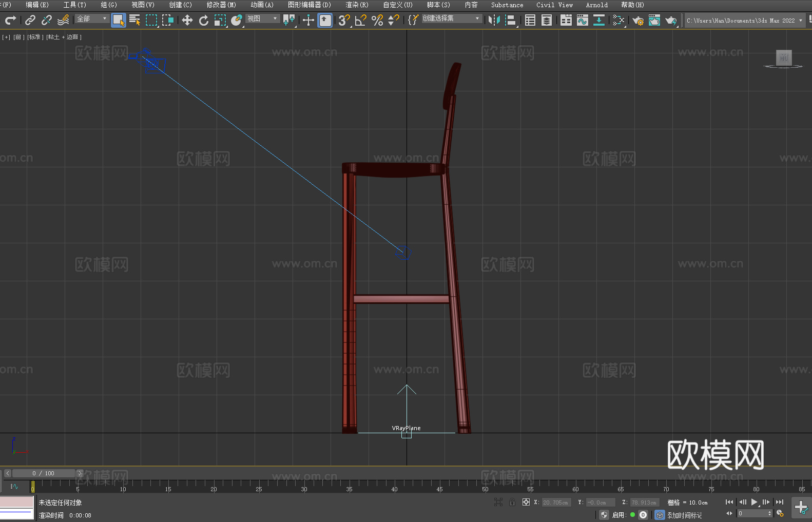812x522 pixels.
Task: Toggle the 3D Snaps button
Action: click(344, 20)
